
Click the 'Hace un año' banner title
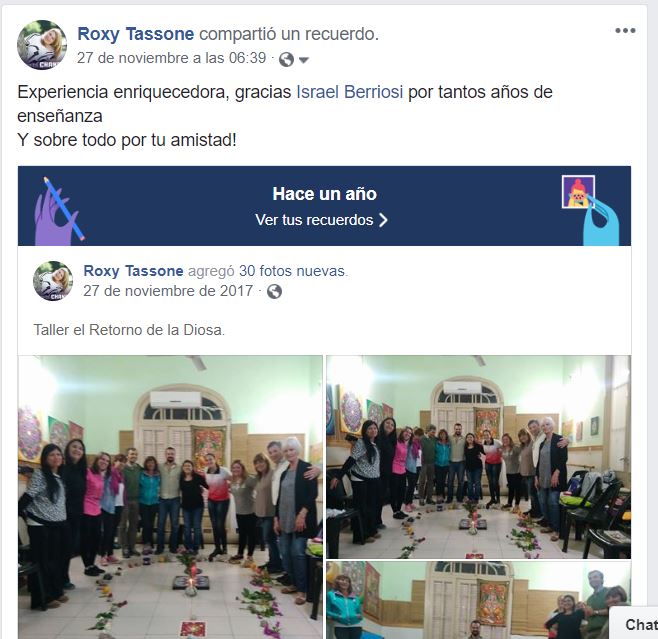(x=324, y=194)
